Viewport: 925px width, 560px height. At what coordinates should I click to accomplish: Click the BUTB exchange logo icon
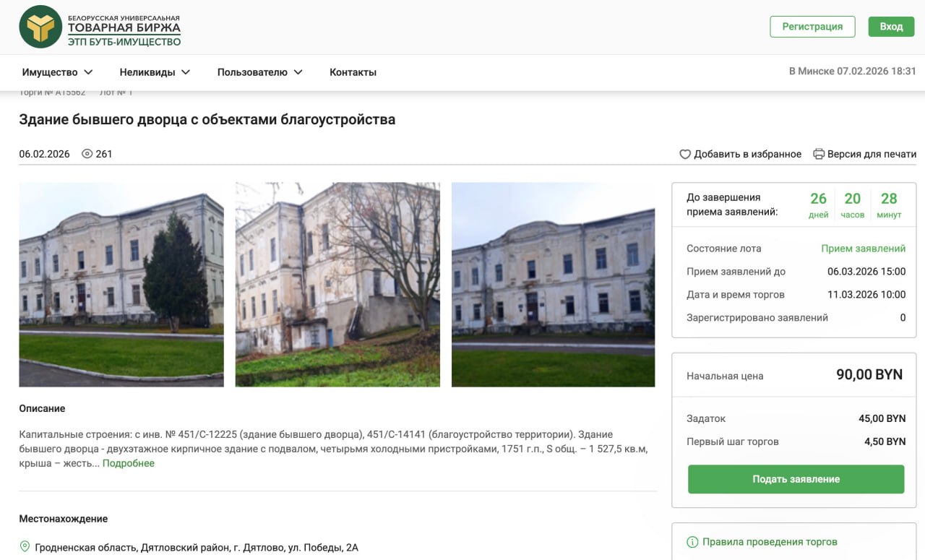[40, 27]
